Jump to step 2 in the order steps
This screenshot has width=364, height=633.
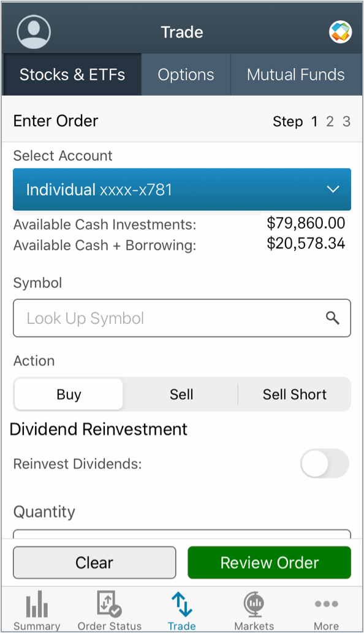coord(330,121)
